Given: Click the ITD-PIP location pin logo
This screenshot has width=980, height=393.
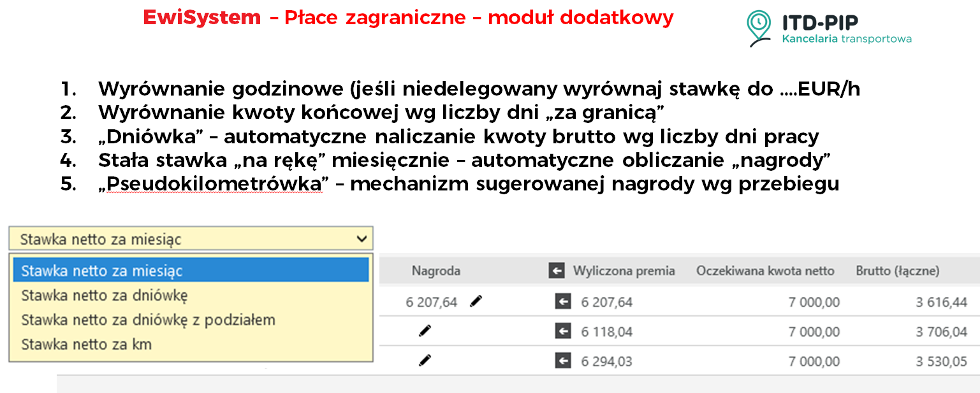Looking at the screenshot, I should tap(759, 28).
